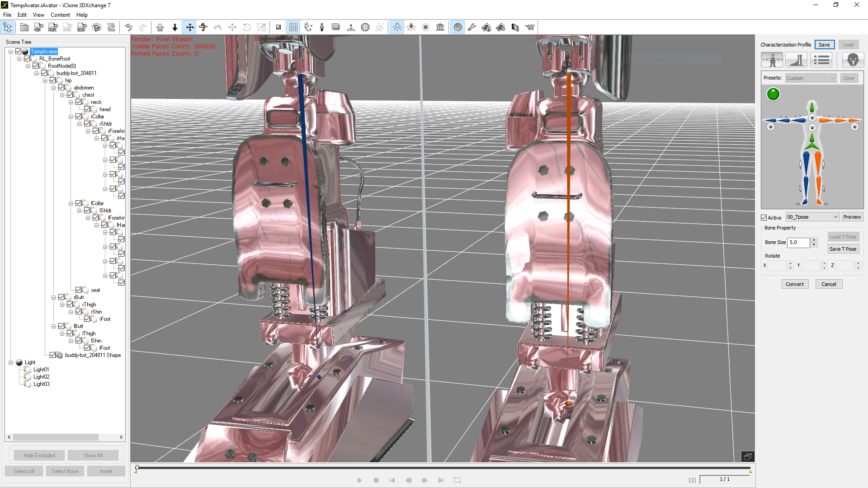The height and width of the screenshot is (488, 868).
Task: Open the 00_Tpose dropdown
Action: 812,217
